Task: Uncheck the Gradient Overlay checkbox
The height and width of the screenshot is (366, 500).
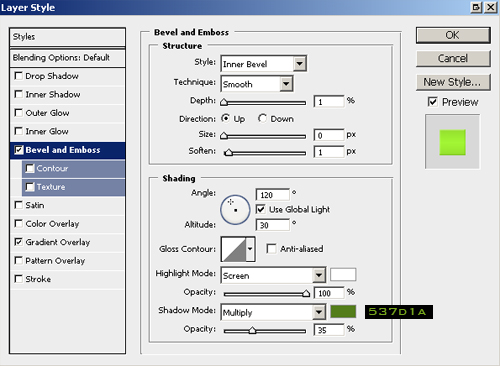Action: pos(18,242)
